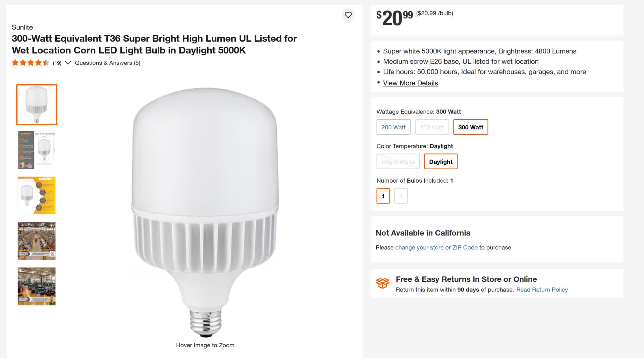Viewport: 644px width, 358px height.
Task: Choose the 300 Watt wattage option
Action: (470, 127)
